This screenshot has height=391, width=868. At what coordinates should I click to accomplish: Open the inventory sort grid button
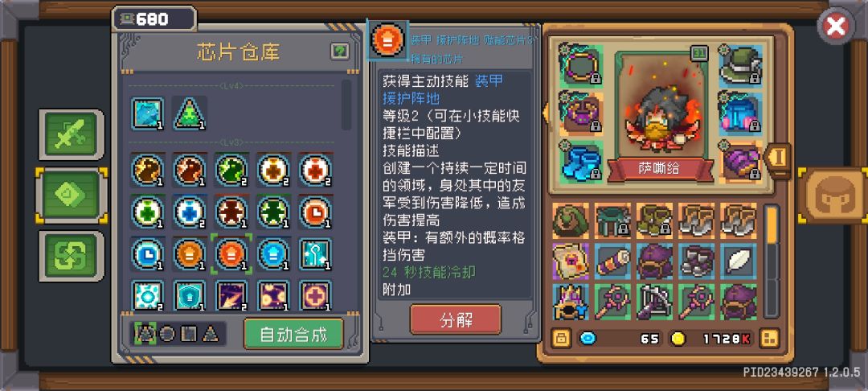point(770,337)
